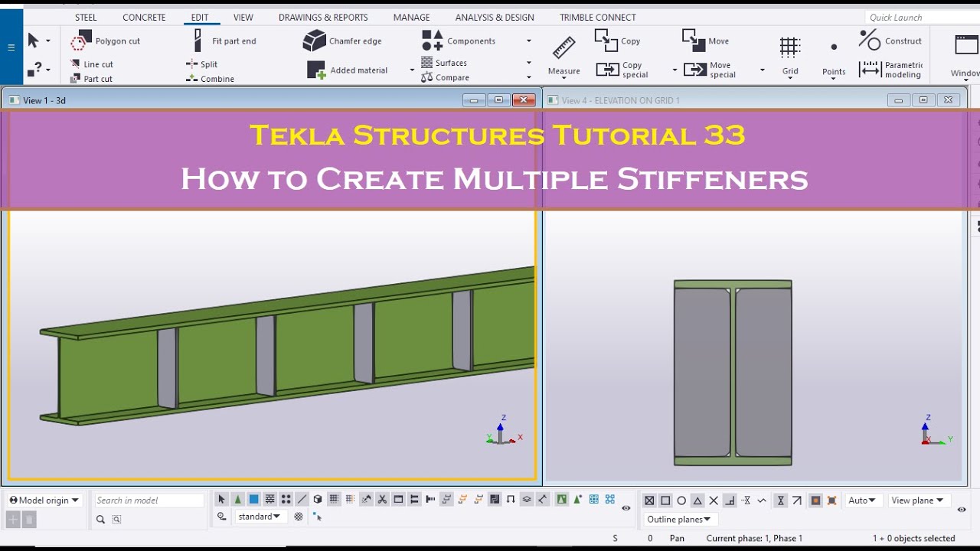Click the magnifier search icon below search box
Image resolution: width=980 pixels, height=551 pixels.
(x=100, y=519)
